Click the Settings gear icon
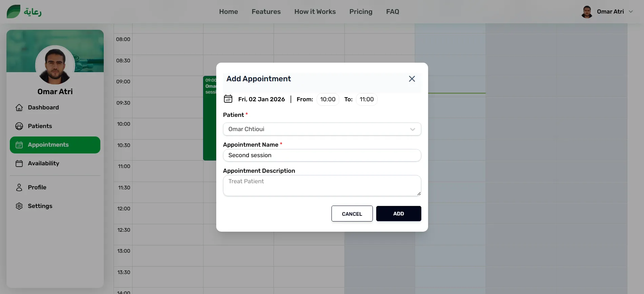 (19, 206)
